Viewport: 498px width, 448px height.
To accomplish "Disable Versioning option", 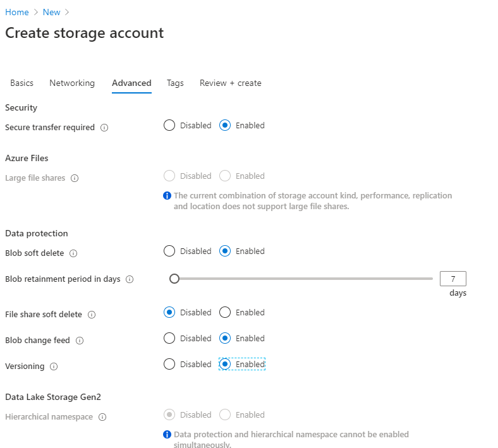I will (x=169, y=364).
